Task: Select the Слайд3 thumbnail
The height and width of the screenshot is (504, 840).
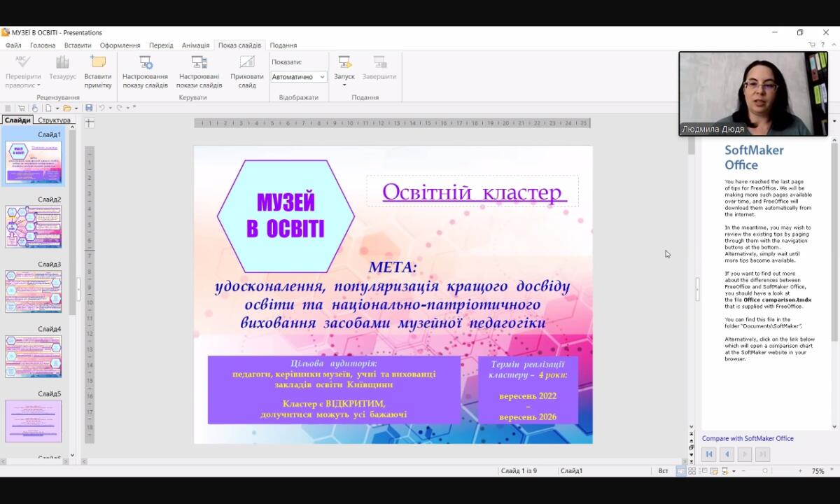Action: tap(34, 291)
